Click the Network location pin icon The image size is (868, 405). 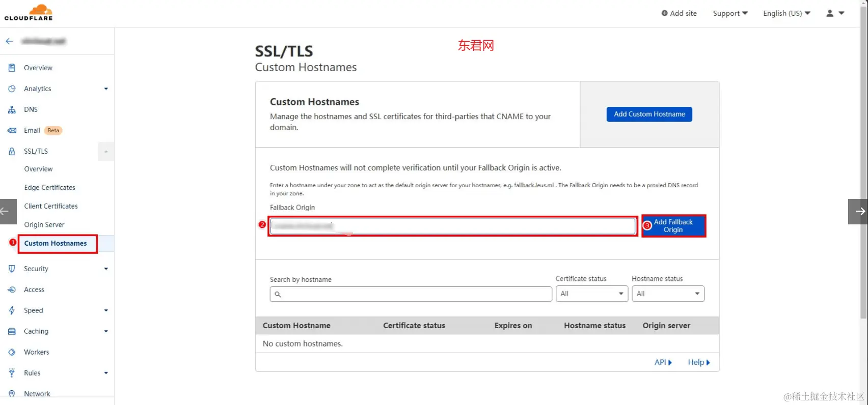[x=12, y=394]
